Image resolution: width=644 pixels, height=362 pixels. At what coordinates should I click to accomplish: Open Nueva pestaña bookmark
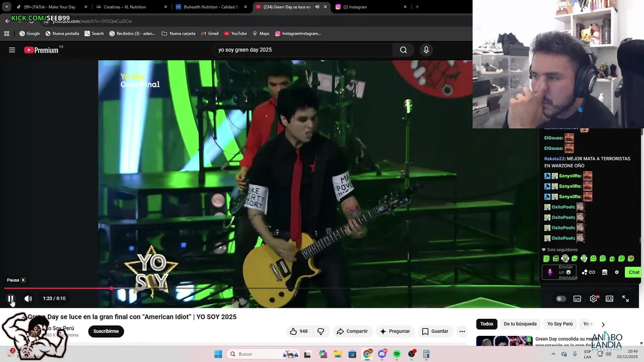(x=62, y=34)
